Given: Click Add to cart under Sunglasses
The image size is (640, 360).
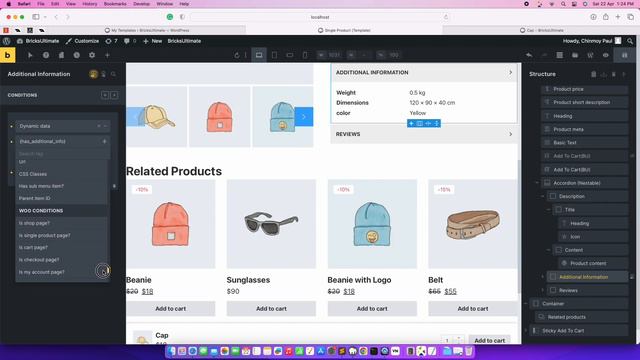Looking at the screenshot, I should coord(271,309).
